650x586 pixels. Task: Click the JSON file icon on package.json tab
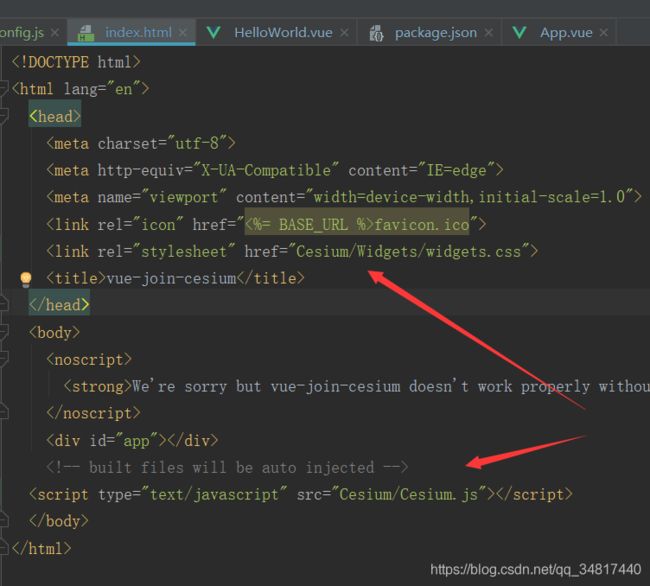pos(376,33)
